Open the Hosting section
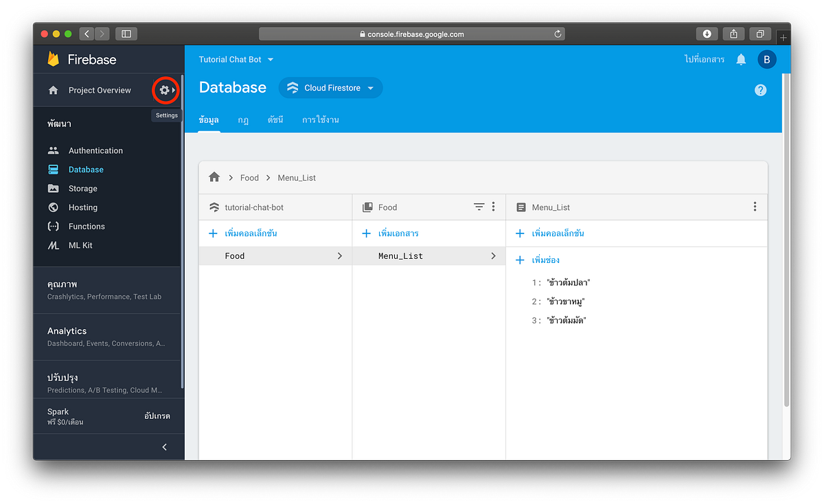Screen dimensions: 824x504 click(82, 207)
